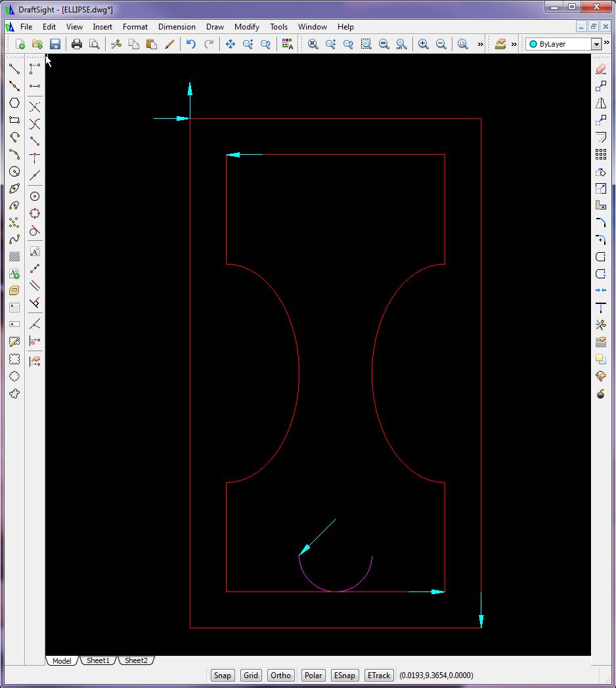This screenshot has width=616, height=688.
Task: Select the Trim scissors tool
Action: coord(601,325)
